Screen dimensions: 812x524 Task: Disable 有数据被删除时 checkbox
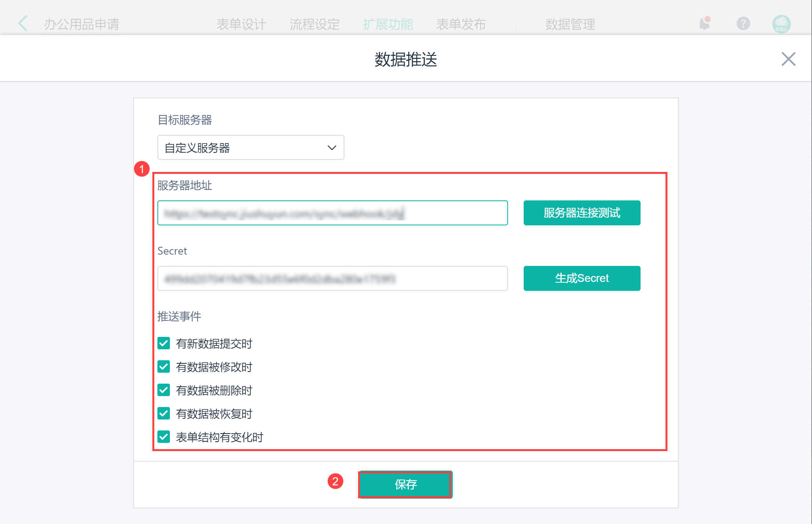pyautogui.click(x=164, y=390)
